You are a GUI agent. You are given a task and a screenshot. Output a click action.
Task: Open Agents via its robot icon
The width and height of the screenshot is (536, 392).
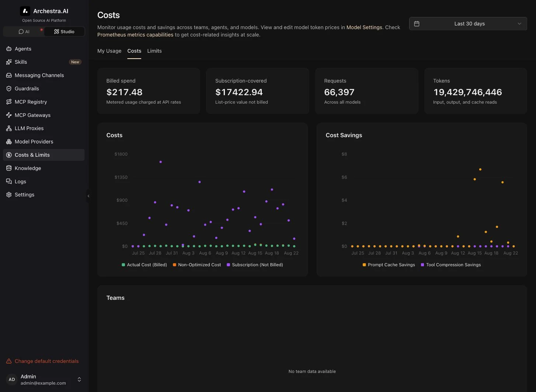coord(9,49)
